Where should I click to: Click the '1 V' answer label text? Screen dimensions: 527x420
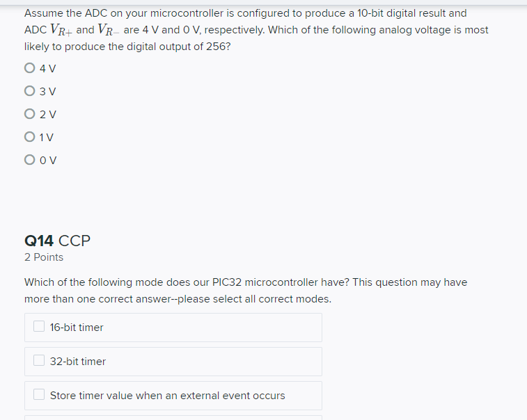[x=47, y=137]
